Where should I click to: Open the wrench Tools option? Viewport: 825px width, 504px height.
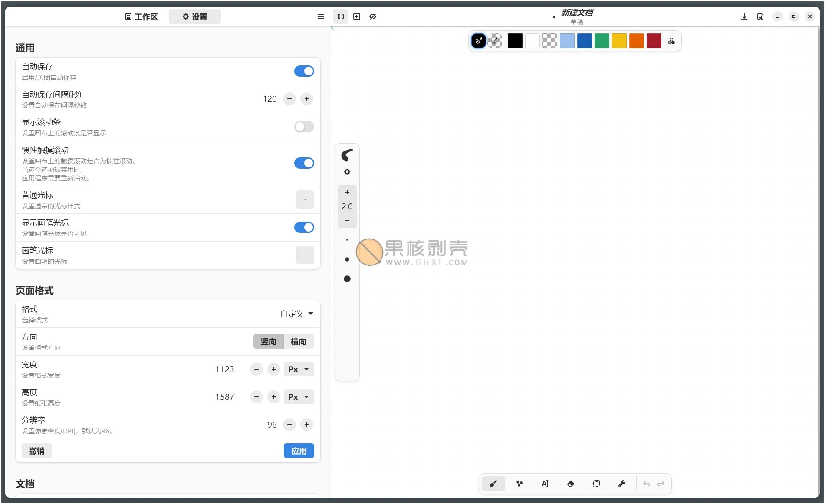coord(621,484)
